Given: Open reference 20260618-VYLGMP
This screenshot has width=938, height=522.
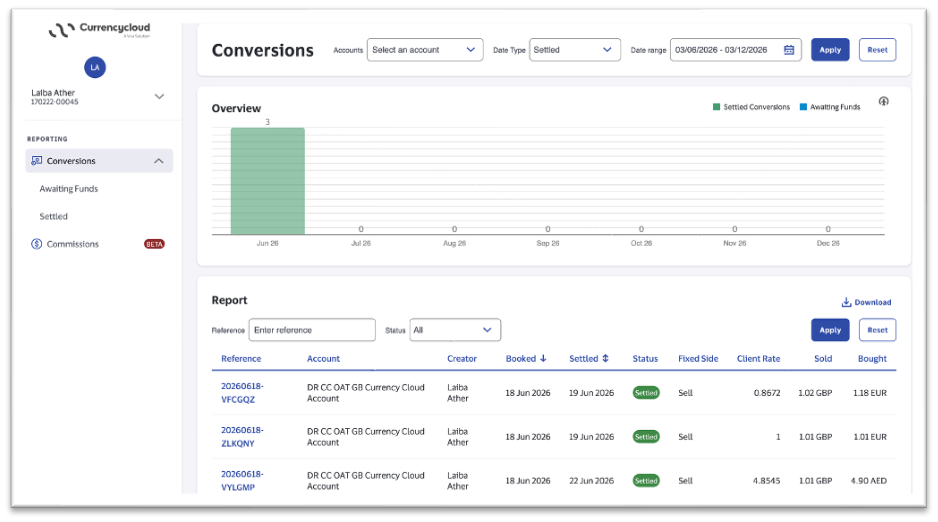Looking at the screenshot, I should [x=242, y=481].
